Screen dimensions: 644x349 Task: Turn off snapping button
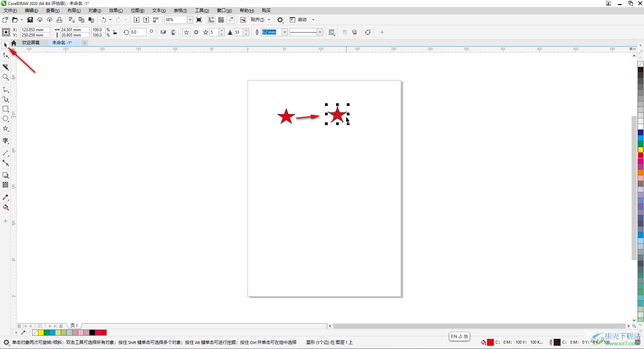(x=244, y=20)
